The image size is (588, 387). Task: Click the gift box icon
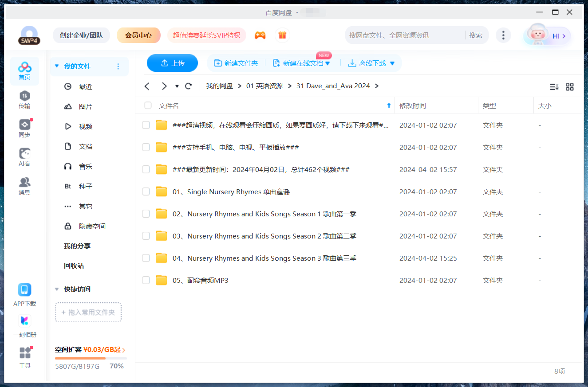[282, 35]
